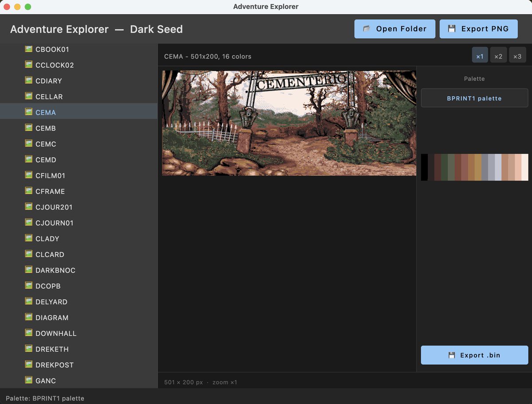Select the DREKETH list item

pos(78,349)
